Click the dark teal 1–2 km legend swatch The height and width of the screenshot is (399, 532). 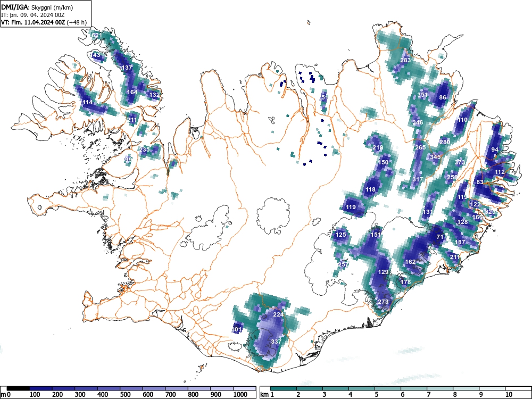(284, 388)
